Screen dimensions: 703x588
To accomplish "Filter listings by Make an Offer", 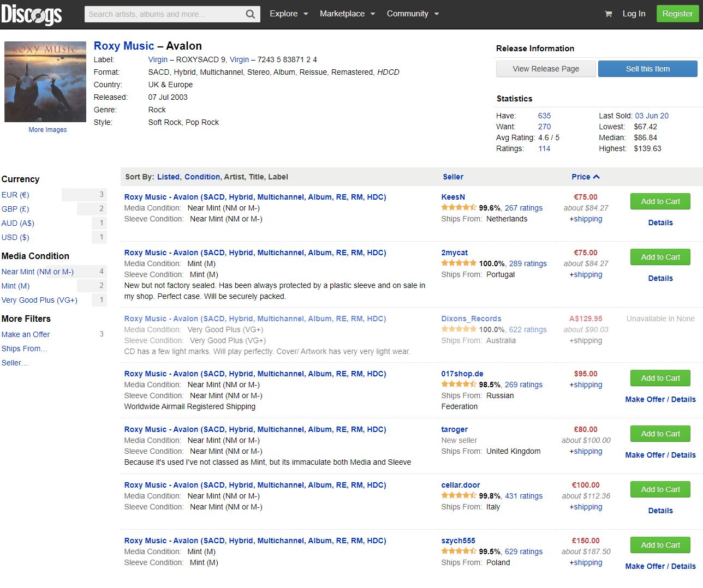I will pyautogui.click(x=26, y=334).
